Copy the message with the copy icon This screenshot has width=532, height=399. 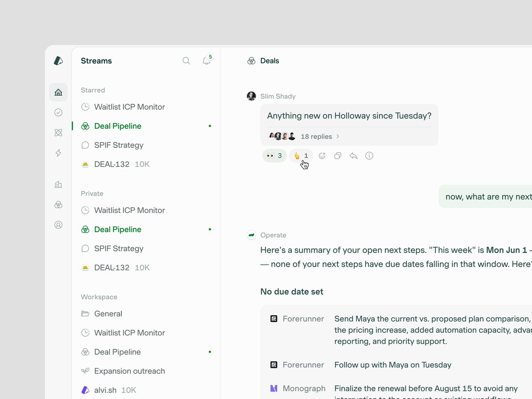338,156
